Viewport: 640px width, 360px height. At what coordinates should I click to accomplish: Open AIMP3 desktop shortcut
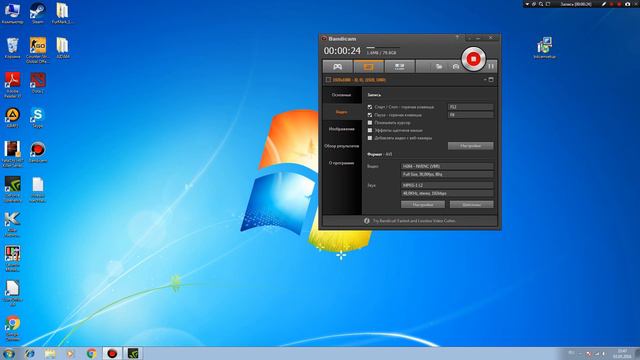(12, 118)
